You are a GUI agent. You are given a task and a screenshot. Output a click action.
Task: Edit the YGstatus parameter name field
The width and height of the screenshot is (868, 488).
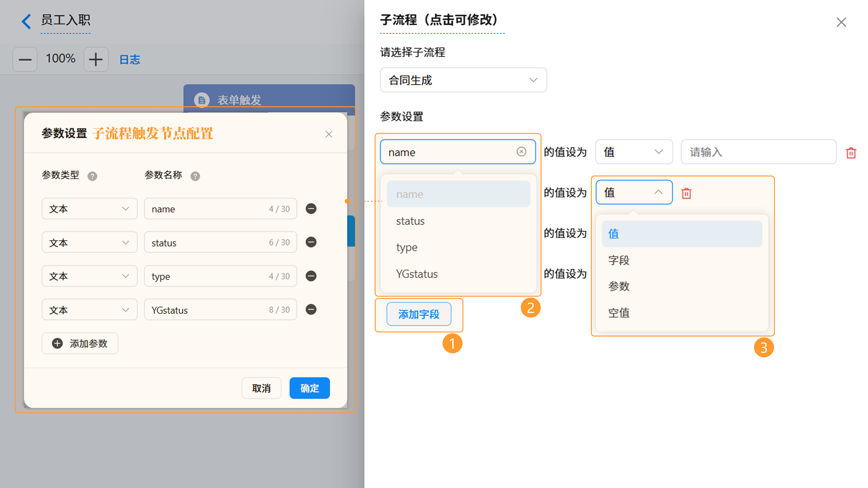click(220, 310)
